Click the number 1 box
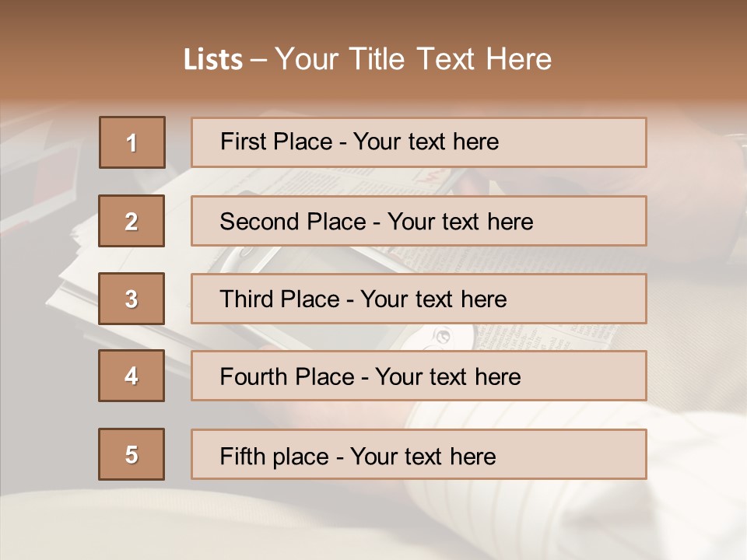Viewport: 747px width, 560px height. (132, 142)
